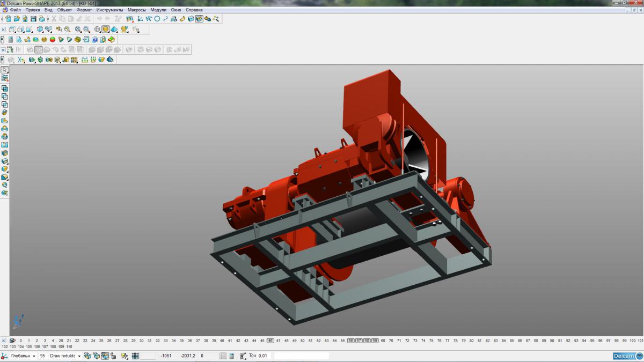Click the Y coordinate field showing -2031,2
Viewport: 644px width, 362px height.
click(188, 356)
